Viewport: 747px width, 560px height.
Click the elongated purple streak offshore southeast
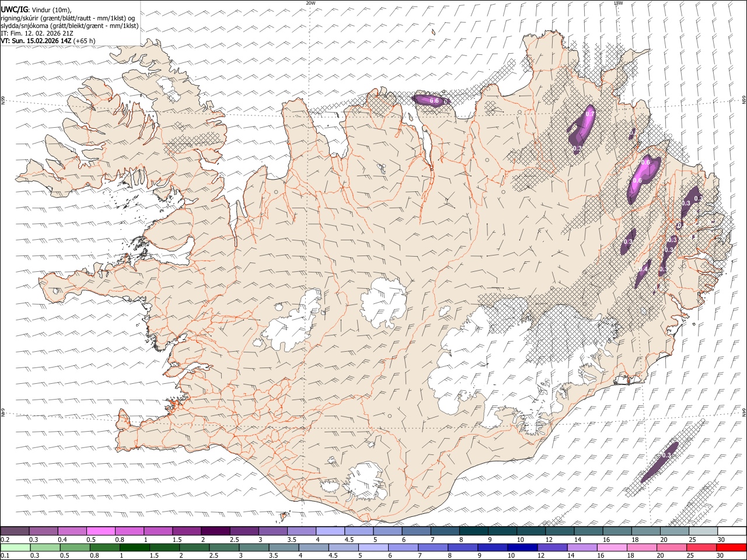[x=661, y=461]
